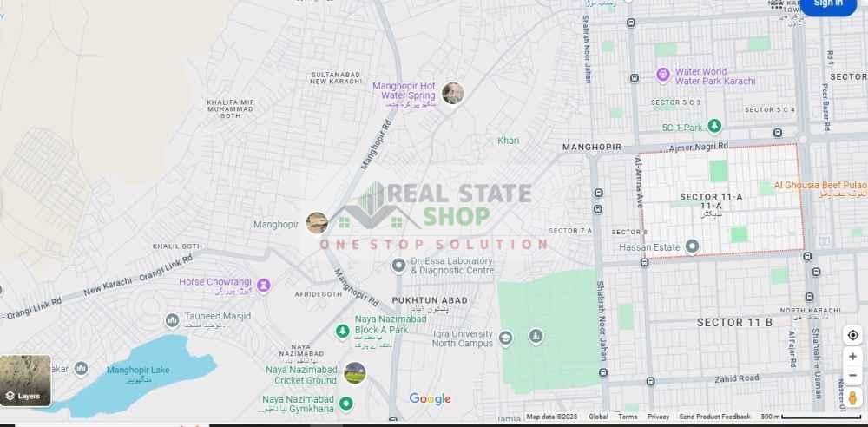Click Send Product Feedback link
Image resolution: width=868 pixels, height=427 pixels.
(x=714, y=417)
